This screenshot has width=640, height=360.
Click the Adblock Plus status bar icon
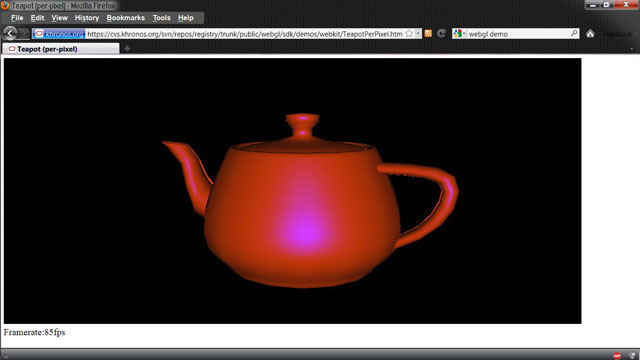[x=617, y=356]
